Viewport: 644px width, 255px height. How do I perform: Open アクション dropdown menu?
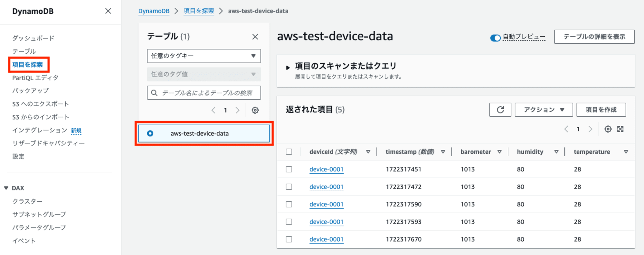pos(544,110)
